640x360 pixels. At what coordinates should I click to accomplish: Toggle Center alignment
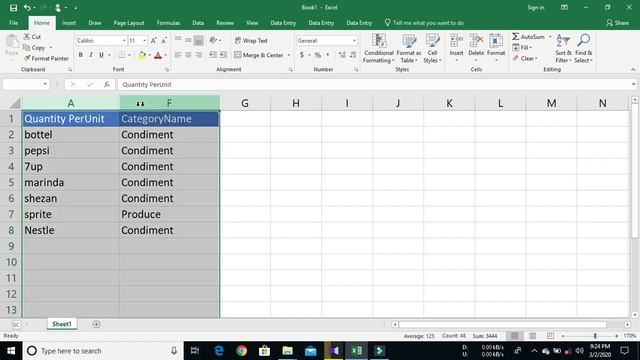(x=188, y=55)
